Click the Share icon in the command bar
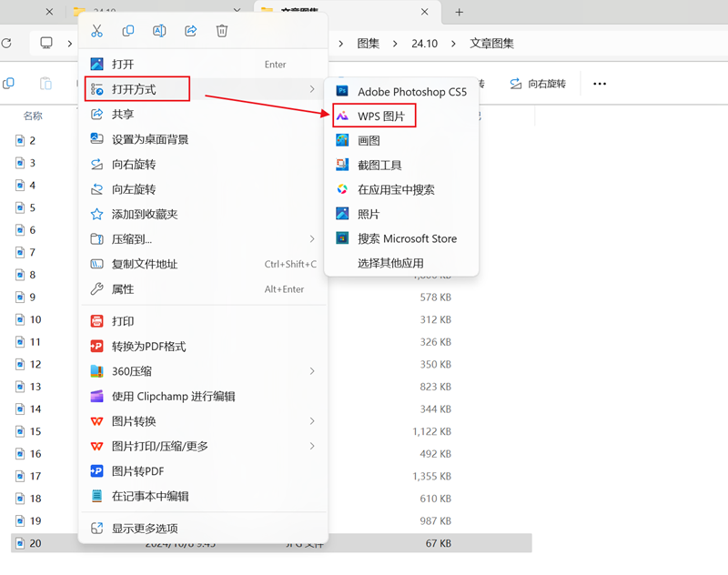 pos(190,30)
